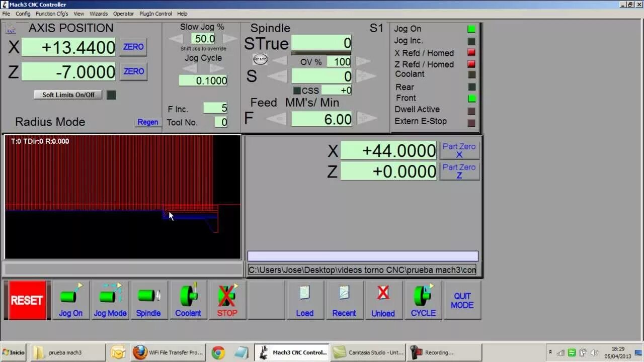
Task: Zero the X axis position
Action: tap(133, 47)
